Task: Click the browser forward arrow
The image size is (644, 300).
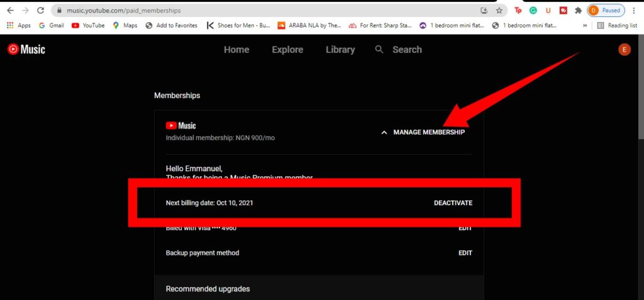Action: pyautogui.click(x=25, y=10)
